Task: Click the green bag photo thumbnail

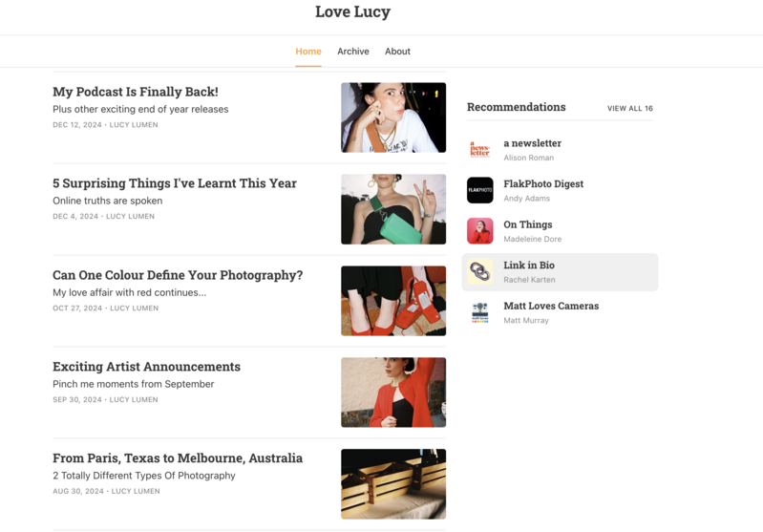Action: pos(392,209)
